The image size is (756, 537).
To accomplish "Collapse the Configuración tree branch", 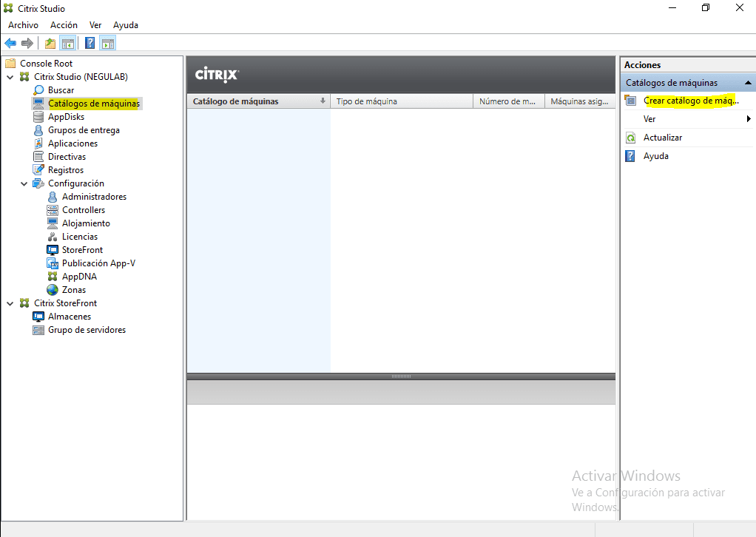I will [24, 183].
